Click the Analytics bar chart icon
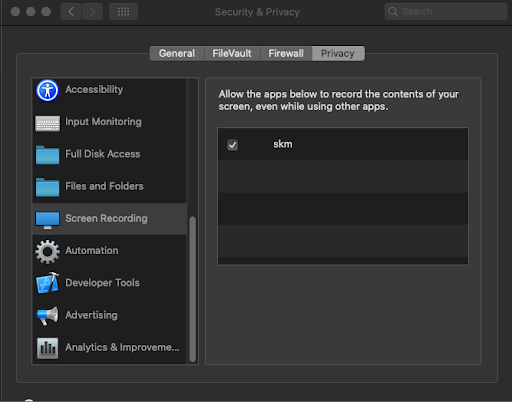Viewport: 512px width, 402px height. (x=47, y=348)
